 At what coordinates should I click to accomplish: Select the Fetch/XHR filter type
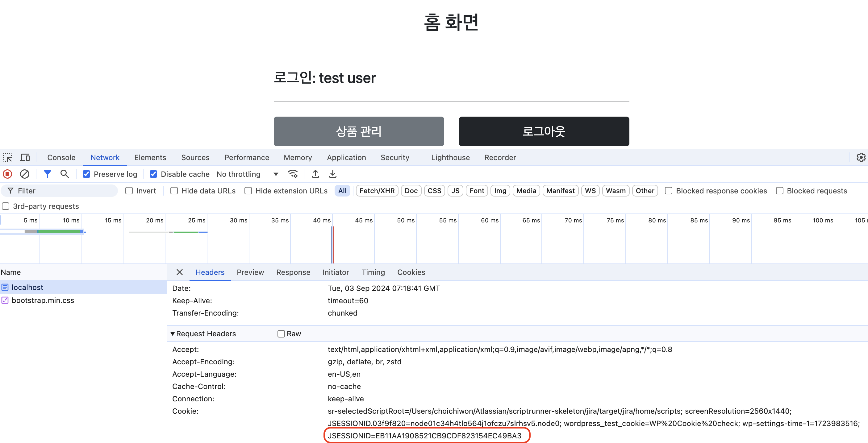tap(377, 191)
